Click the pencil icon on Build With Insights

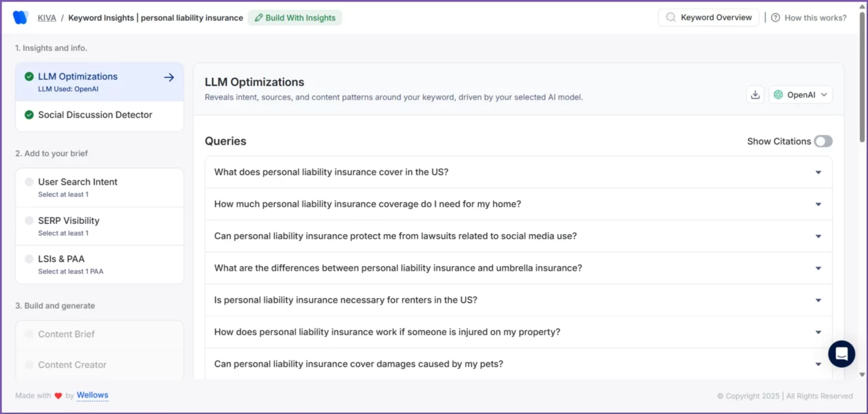coord(258,18)
